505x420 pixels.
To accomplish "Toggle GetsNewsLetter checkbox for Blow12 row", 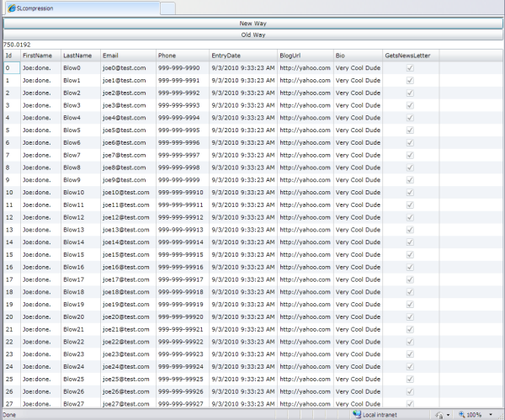I will tap(410, 217).
